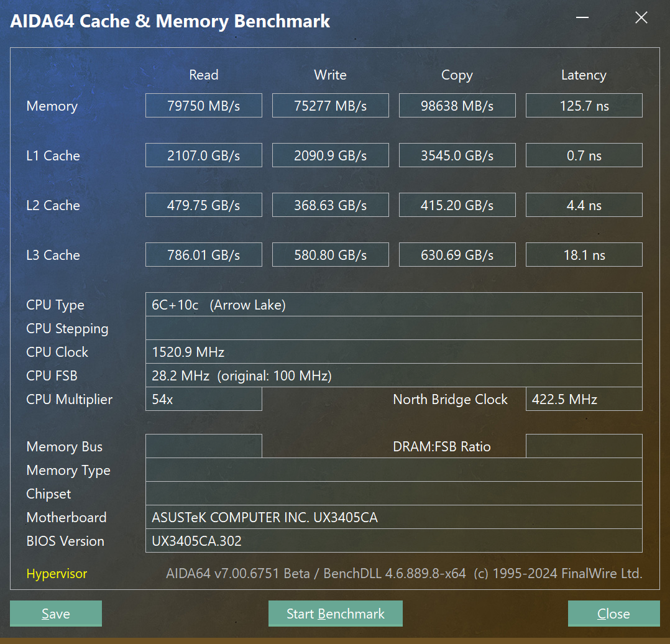Click the CPU Clock label
The image size is (670, 644).
[57, 352]
